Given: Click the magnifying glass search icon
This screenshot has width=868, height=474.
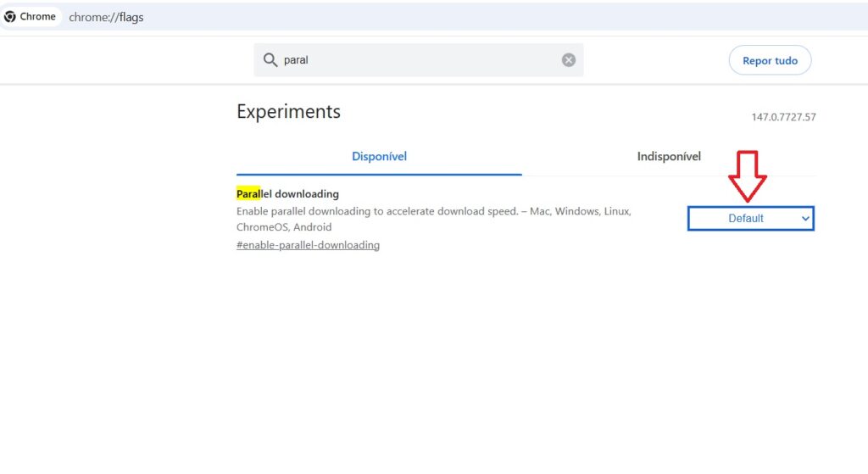Looking at the screenshot, I should point(270,60).
